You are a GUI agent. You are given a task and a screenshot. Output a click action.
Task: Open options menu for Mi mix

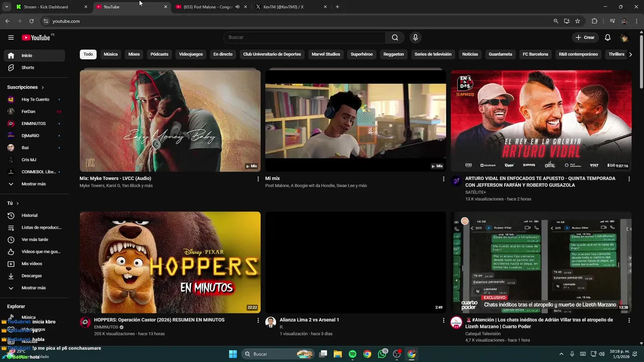click(x=444, y=179)
